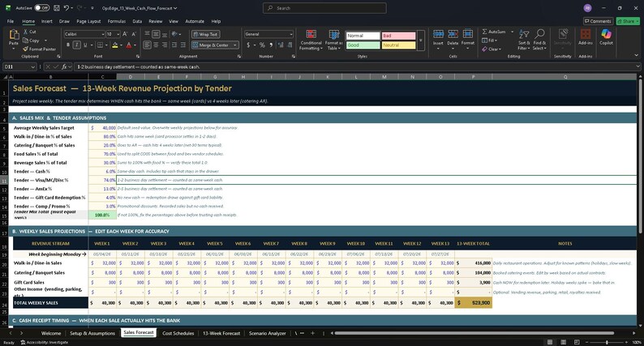Expand the Merge & Center dropdown arrow
This screenshot has height=346, width=644.
[235, 45]
